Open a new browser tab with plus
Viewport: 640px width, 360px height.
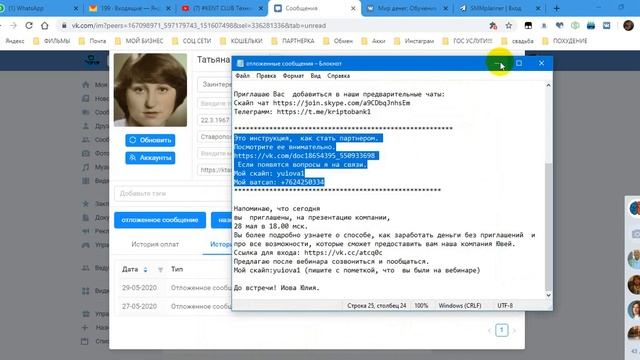tap(556, 8)
